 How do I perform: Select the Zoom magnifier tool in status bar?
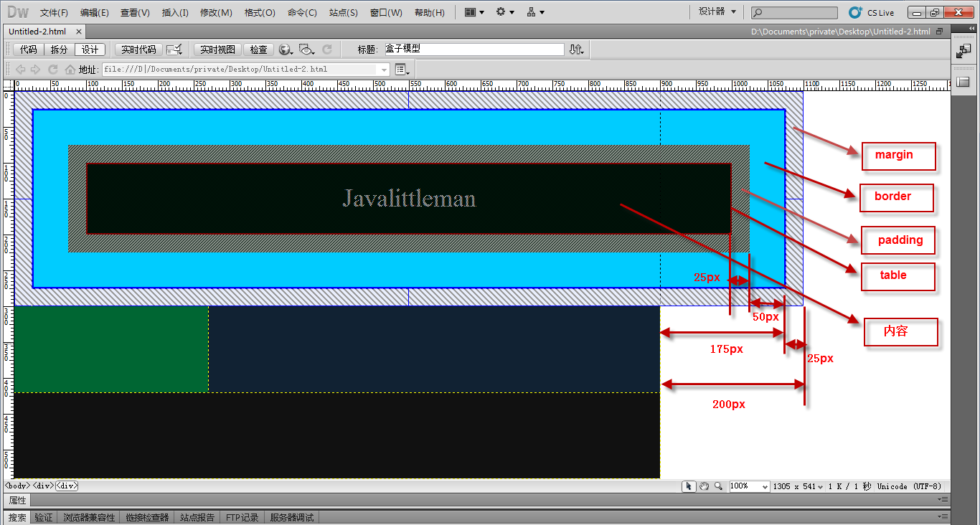[718, 486]
